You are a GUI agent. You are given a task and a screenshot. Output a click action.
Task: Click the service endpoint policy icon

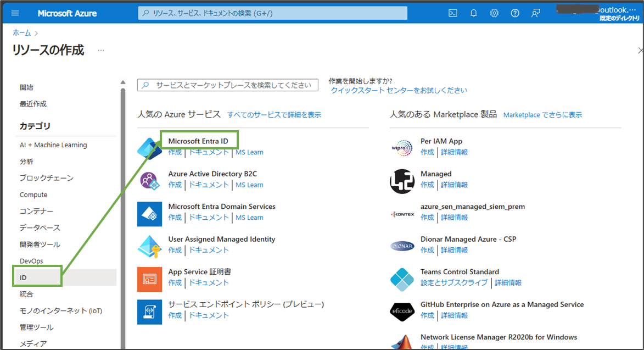point(149,312)
